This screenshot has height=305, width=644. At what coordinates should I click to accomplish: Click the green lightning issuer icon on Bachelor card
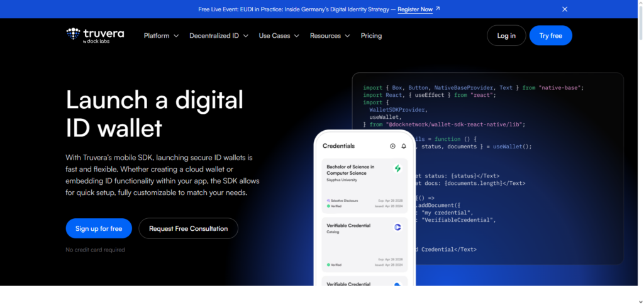397,169
